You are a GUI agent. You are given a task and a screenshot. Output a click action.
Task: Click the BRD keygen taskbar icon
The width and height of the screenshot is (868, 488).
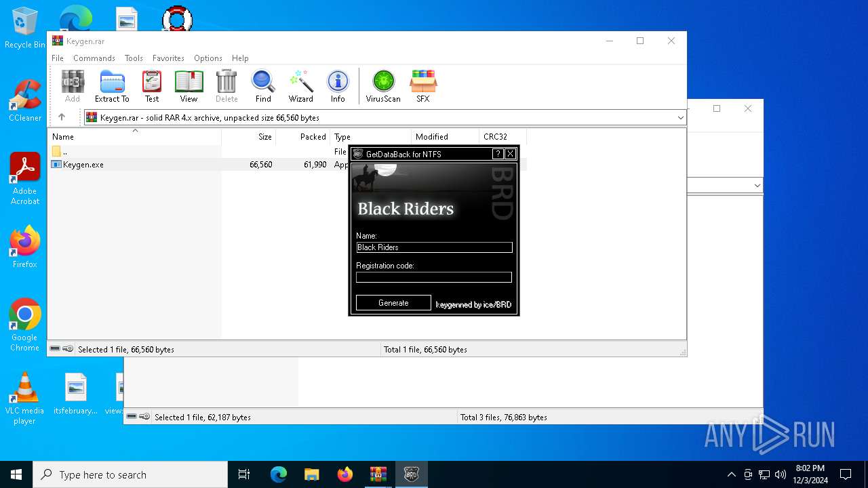coord(412,474)
